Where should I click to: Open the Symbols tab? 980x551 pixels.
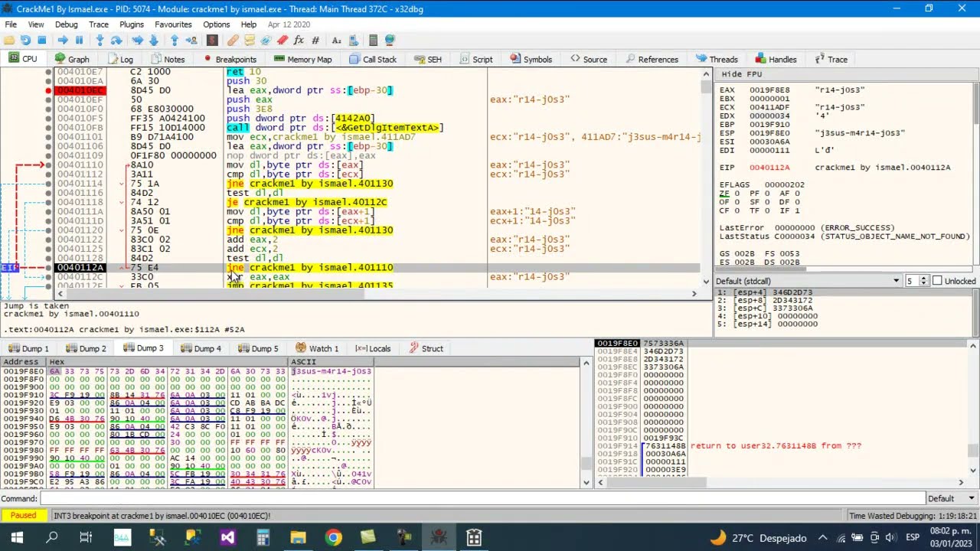pos(531,59)
